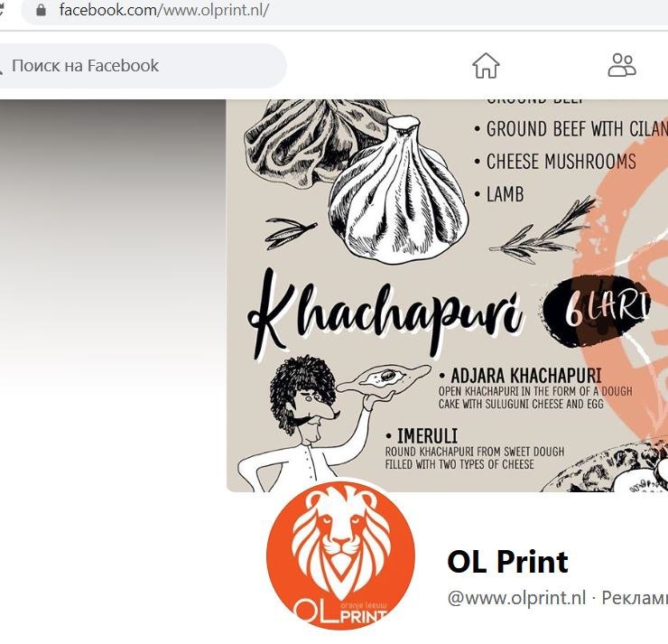Open the Реклама category link
668x644 pixels.
click(635, 599)
